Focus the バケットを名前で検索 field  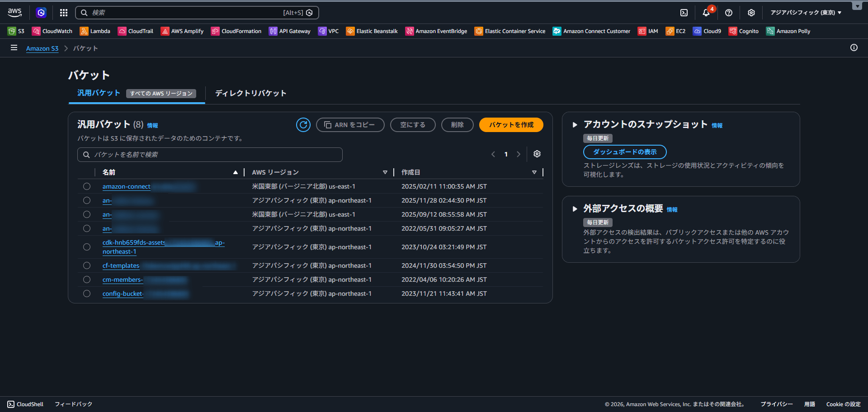pos(210,155)
